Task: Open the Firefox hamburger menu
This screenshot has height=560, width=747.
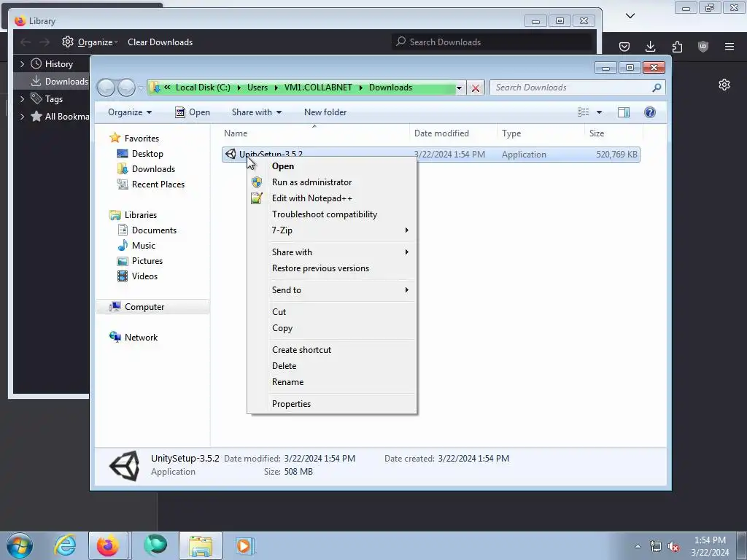Action: [729, 46]
